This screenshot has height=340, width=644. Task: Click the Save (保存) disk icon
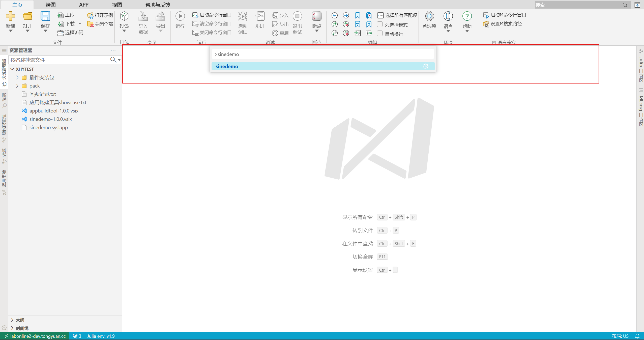(x=45, y=16)
